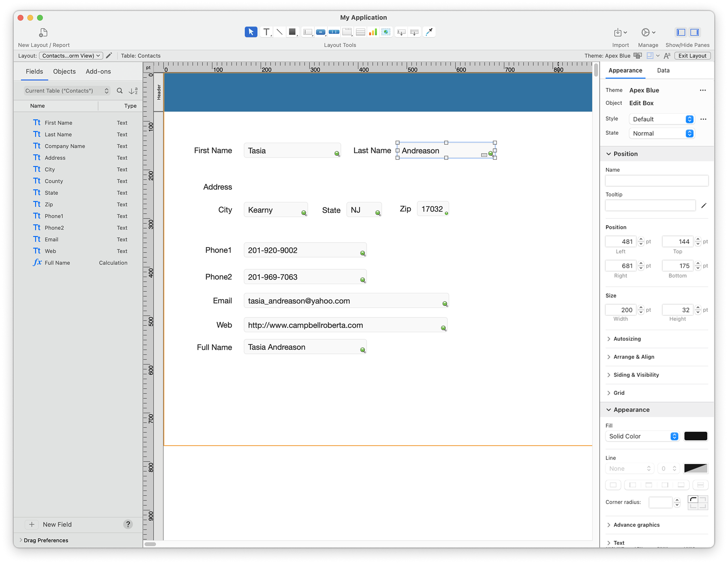Pick the Chart tool with colored bars
Viewport: 728px width, 564px height.
(x=373, y=32)
